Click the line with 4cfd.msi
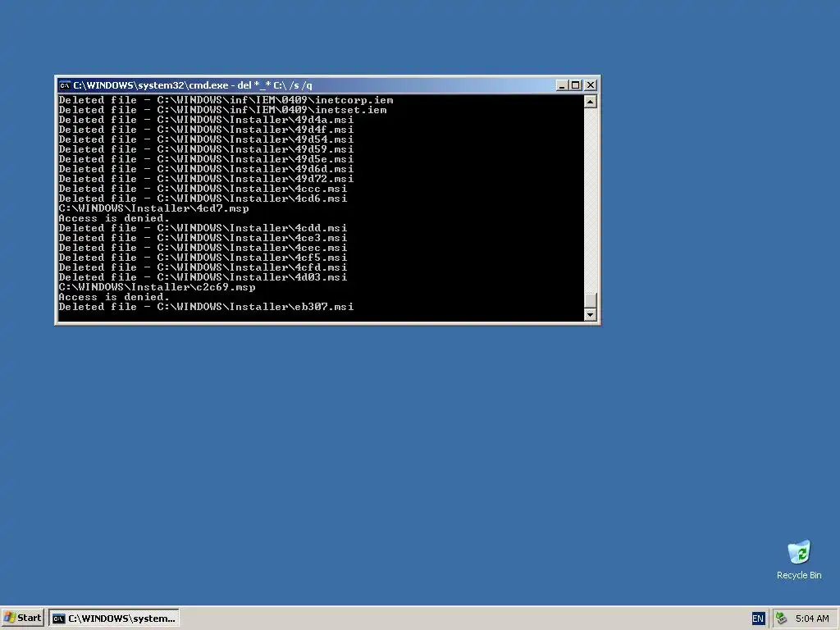Screen dimensions: 840x630 coord(203,267)
